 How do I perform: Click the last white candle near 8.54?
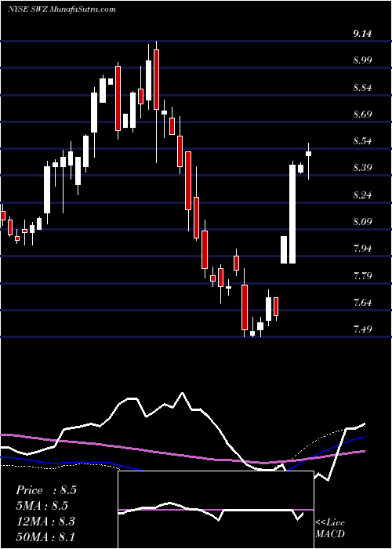308,154
